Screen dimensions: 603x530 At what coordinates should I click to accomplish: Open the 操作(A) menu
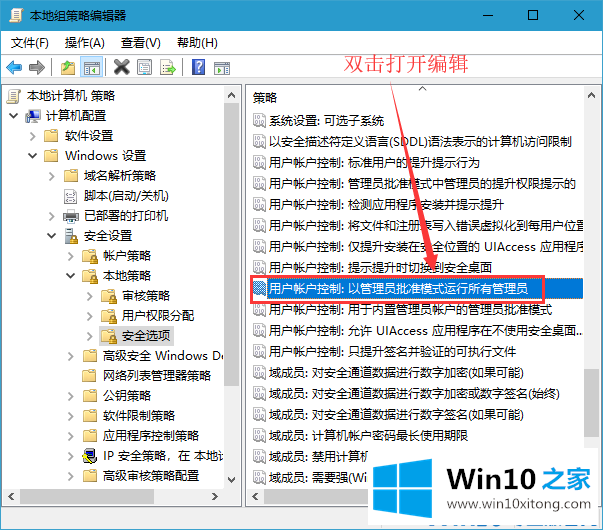pos(84,43)
